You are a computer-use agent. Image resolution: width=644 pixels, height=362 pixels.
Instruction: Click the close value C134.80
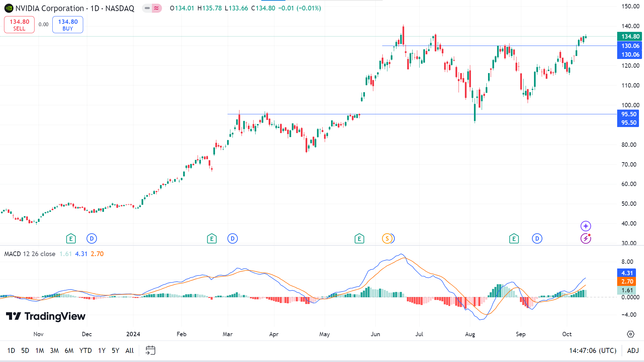coord(263,8)
